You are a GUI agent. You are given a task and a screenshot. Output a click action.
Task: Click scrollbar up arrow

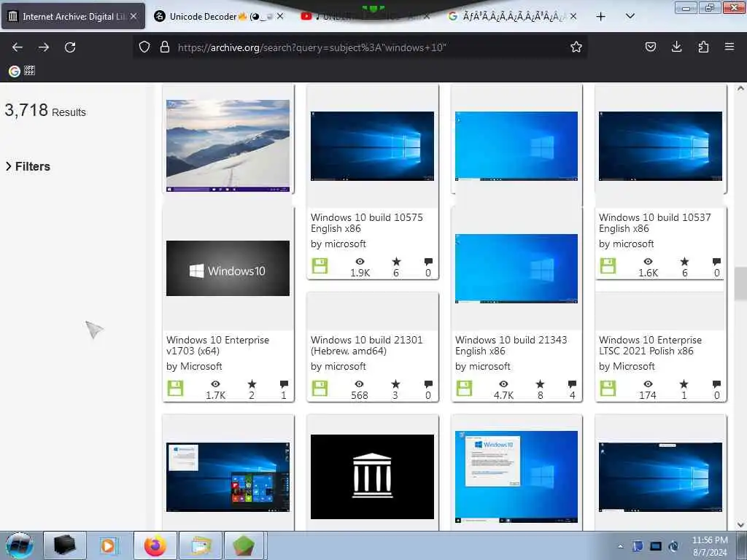pyautogui.click(x=740, y=88)
